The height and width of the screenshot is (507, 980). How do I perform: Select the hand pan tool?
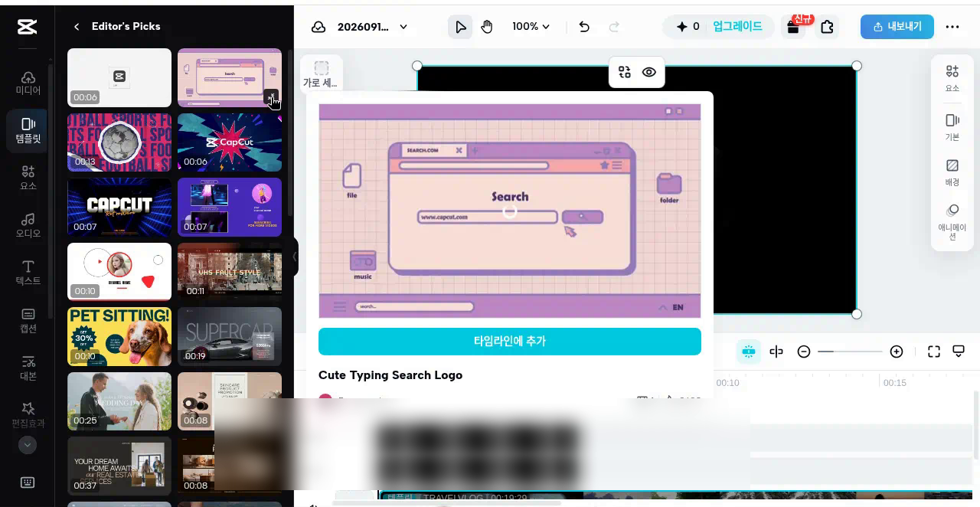tap(487, 27)
